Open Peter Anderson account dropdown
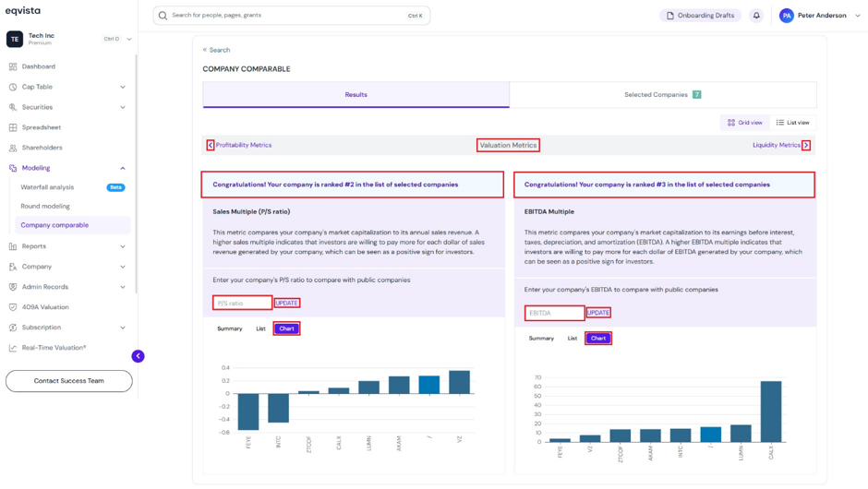868x489 pixels. pyautogui.click(x=858, y=16)
